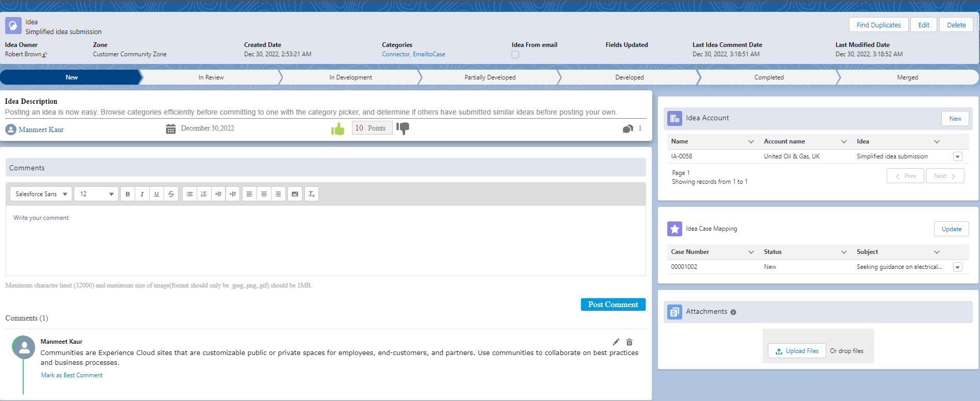
Task: Click the remove formatting icon
Action: pos(311,194)
